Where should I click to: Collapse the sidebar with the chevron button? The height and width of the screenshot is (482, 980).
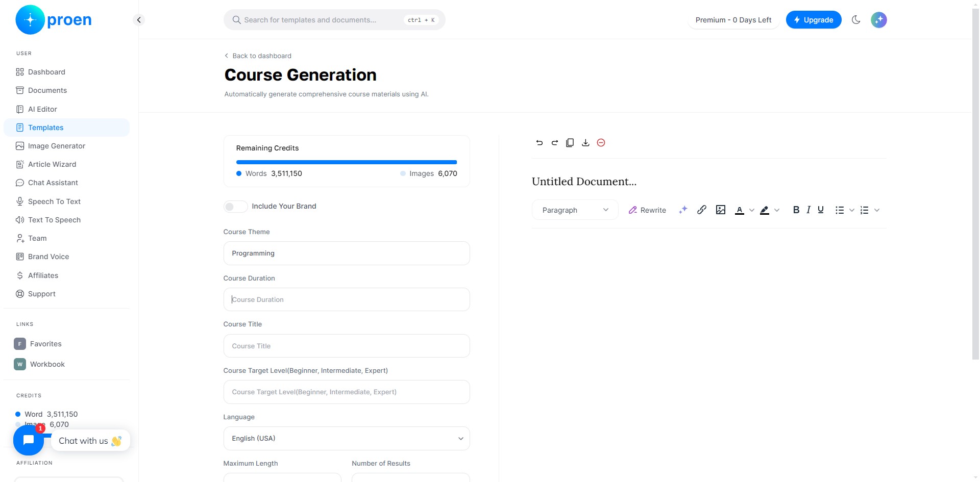(138, 20)
